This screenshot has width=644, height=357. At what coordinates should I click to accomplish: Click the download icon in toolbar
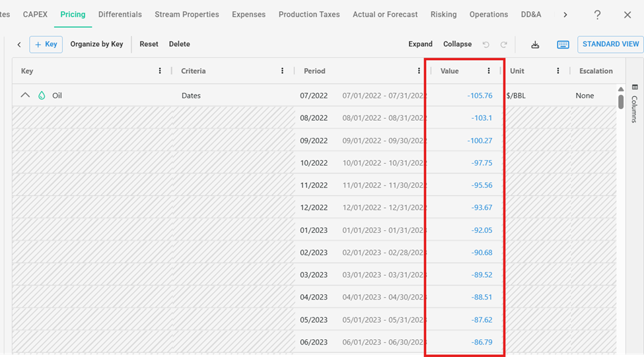click(535, 44)
